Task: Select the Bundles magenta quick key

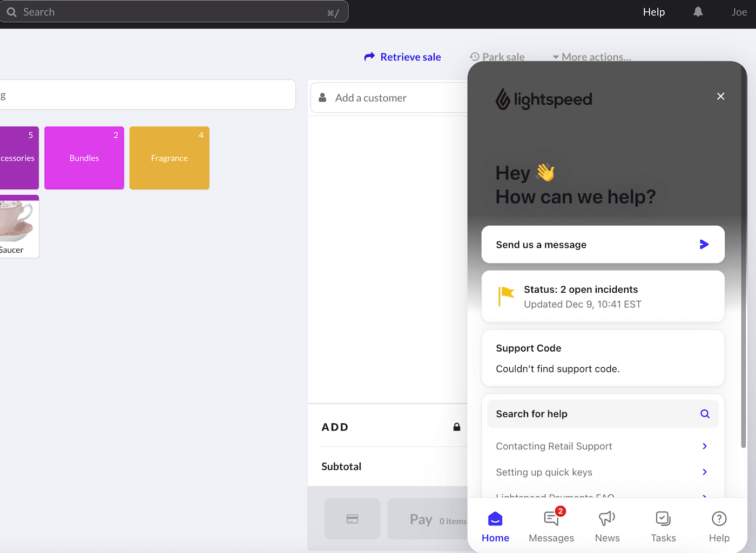Action: click(84, 158)
